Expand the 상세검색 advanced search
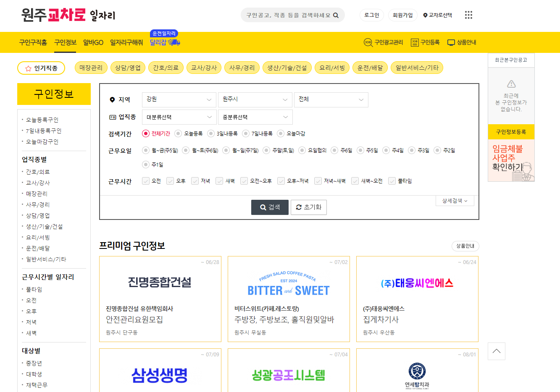 (455, 201)
